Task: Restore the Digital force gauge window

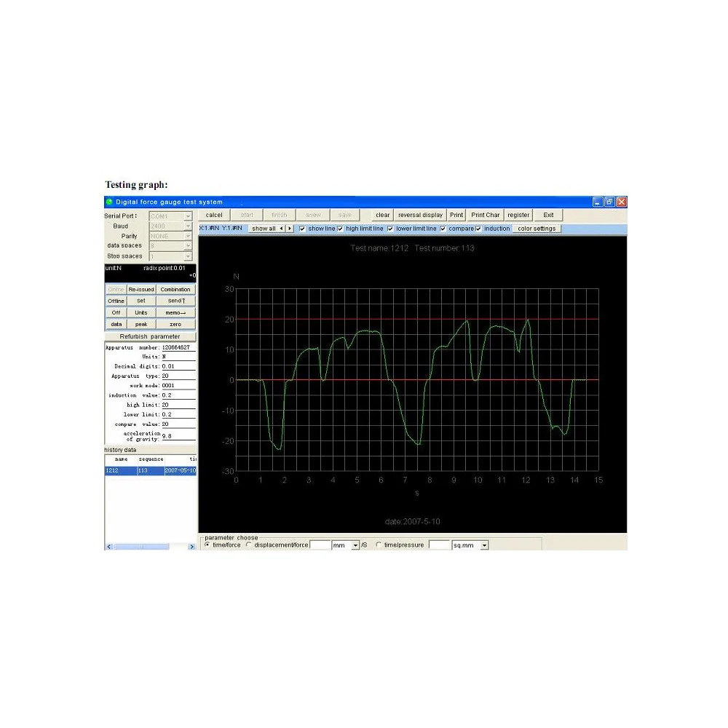Action: 609,202
